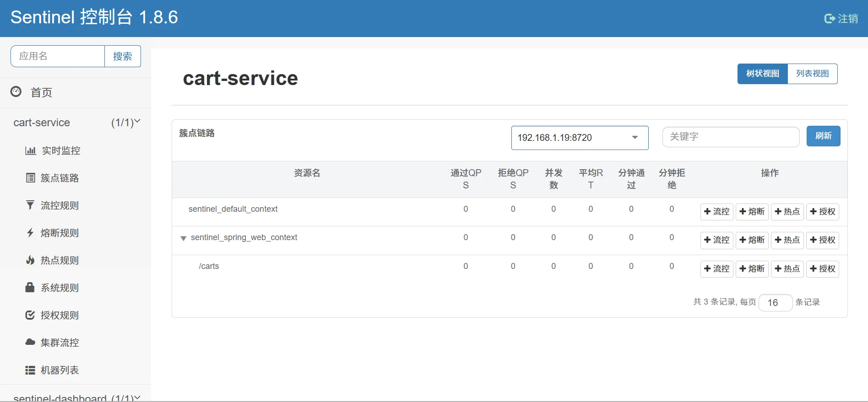Viewport: 868px width, 402px height.
Task: Click the check-square icon for 授权规则
Action: 30,315
